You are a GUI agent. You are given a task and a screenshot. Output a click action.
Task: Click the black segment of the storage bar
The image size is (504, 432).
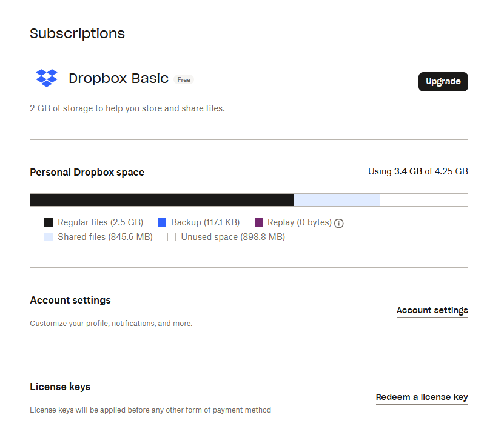coord(161,200)
